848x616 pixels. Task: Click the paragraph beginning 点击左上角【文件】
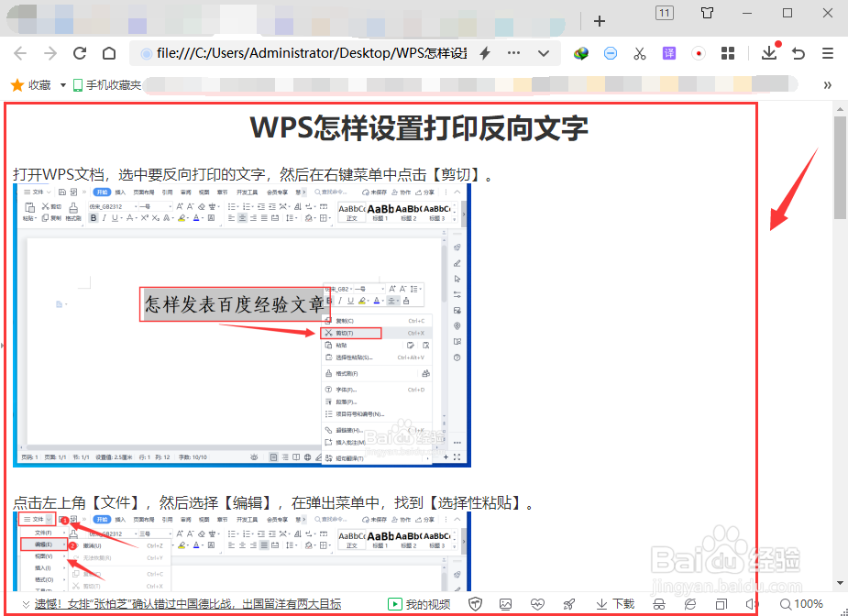(274, 503)
